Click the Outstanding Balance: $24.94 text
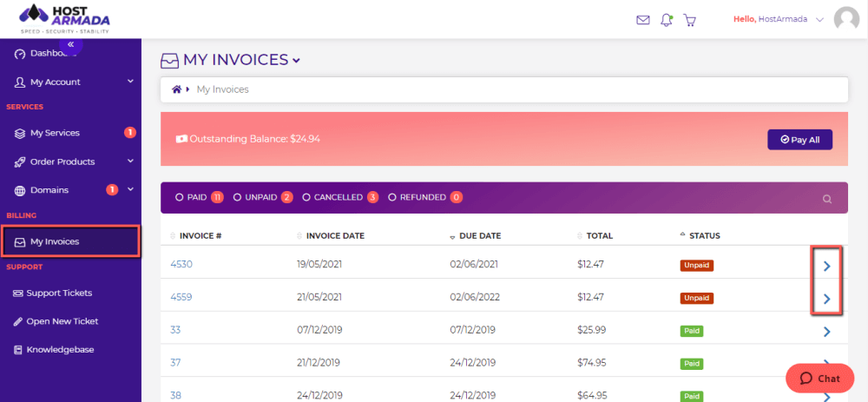This screenshot has width=868, height=402. click(254, 139)
